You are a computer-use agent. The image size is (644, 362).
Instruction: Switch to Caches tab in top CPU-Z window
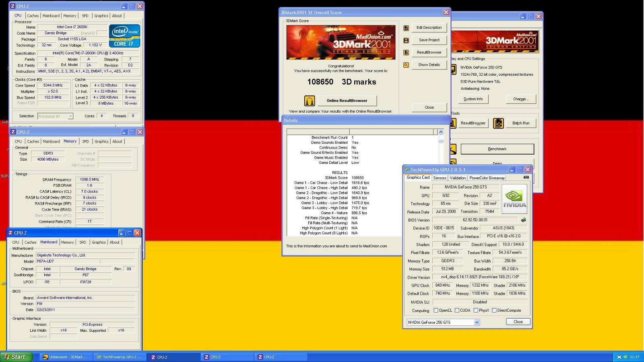pyautogui.click(x=33, y=16)
